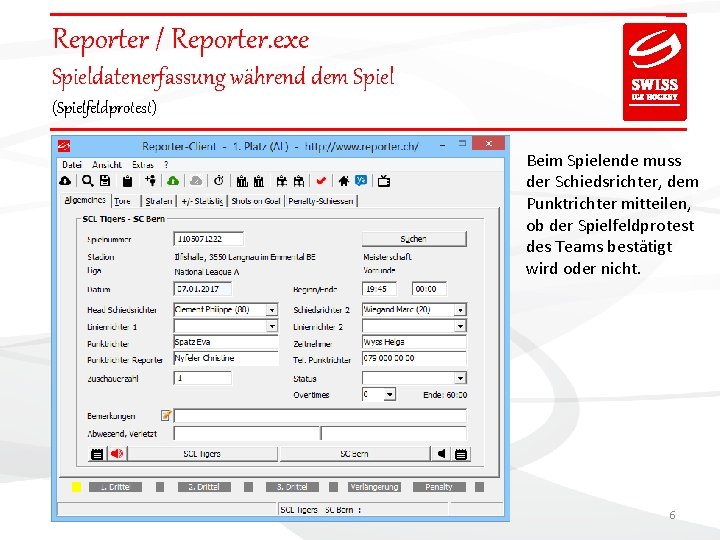Image resolution: width=720 pixels, height=540 pixels.
Task: Click the SCL Tigers team button
Action: pyautogui.click(x=202, y=454)
